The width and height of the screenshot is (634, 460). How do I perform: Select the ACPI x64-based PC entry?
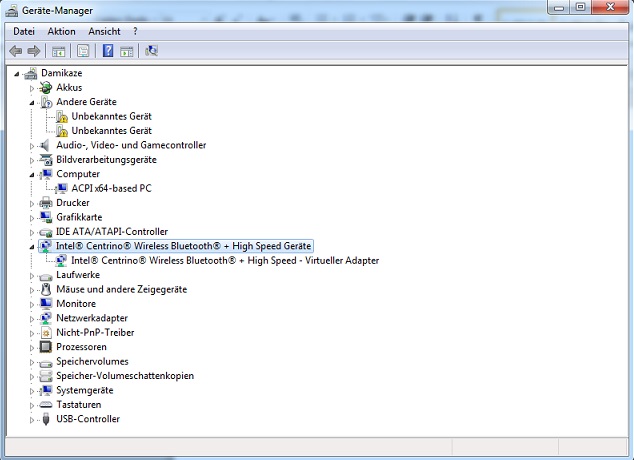(111, 188)
